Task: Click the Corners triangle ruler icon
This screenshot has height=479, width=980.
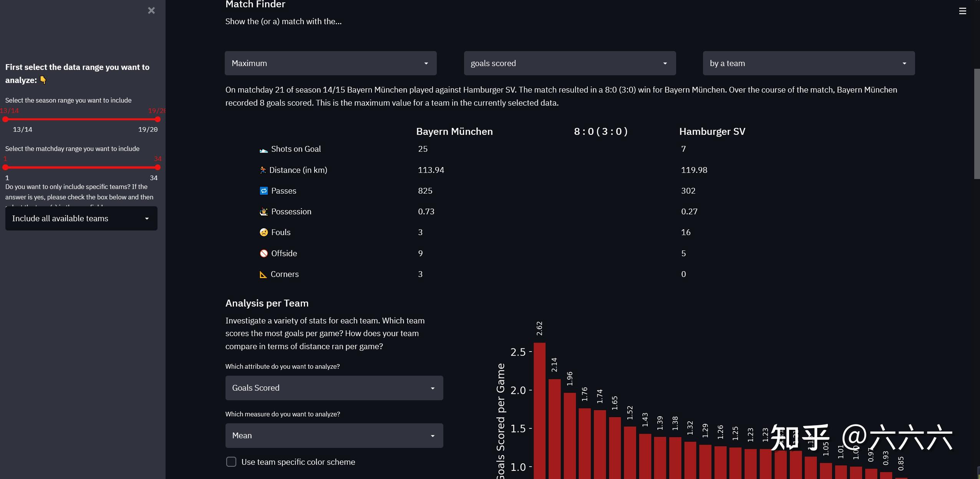Action: (x=263, y=274)
